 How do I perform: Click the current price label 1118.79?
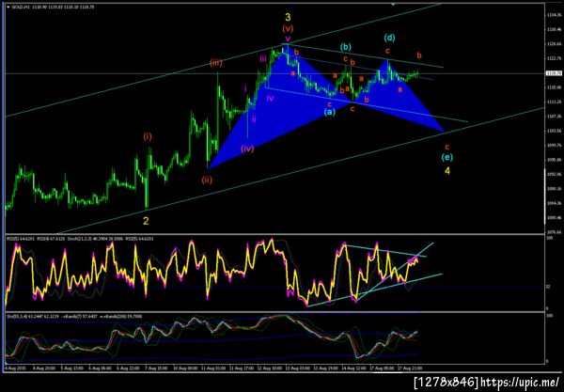click(x=554, y=73)
